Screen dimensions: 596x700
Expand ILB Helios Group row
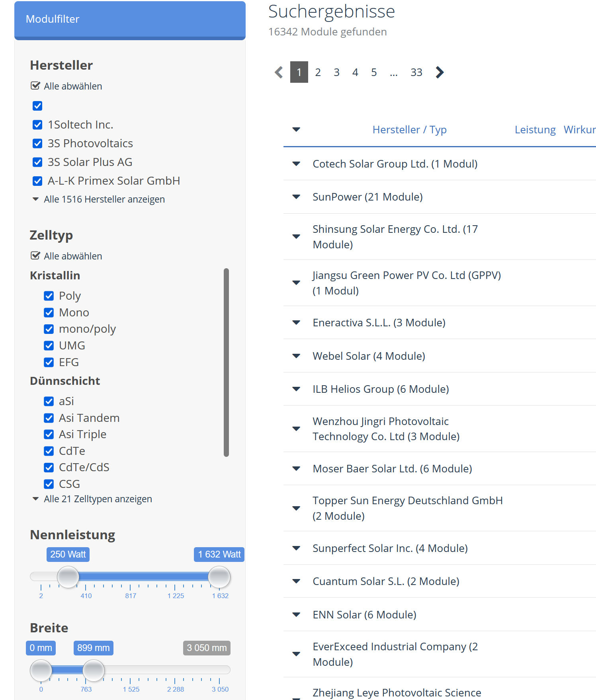click(x=296, y=389)
